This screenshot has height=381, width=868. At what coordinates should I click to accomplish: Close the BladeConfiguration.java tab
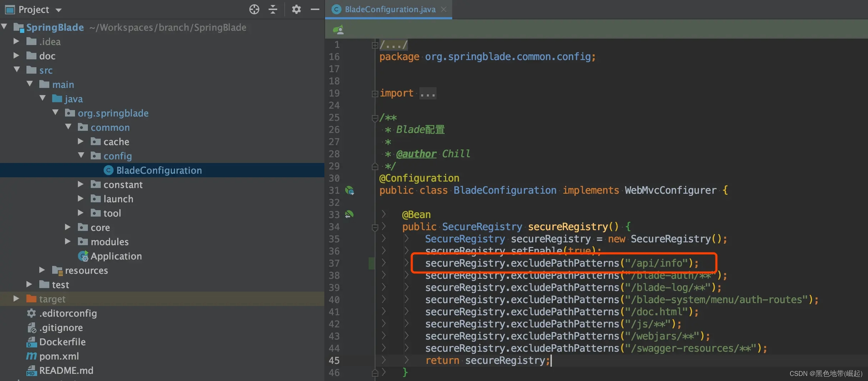coord(443,9)
